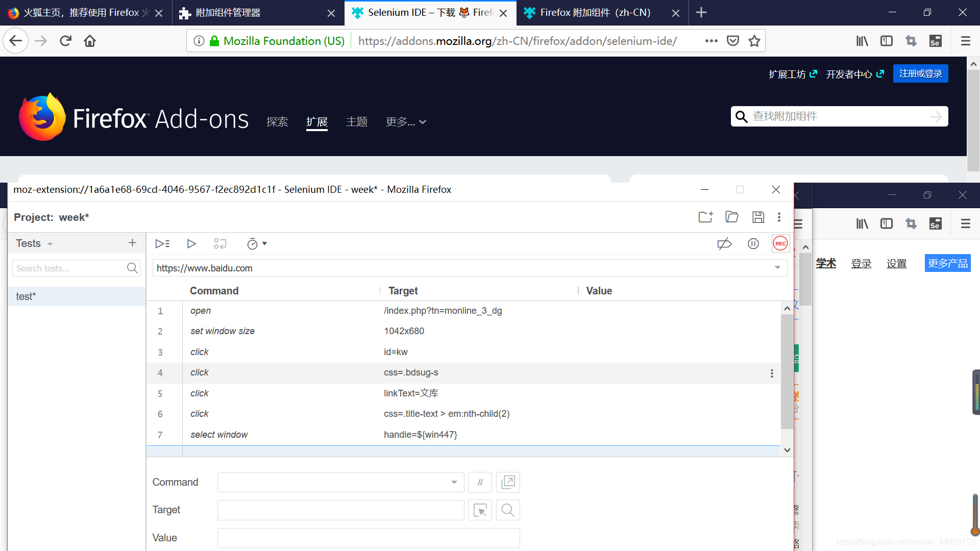
Task: Click the new window configuration icon
Action: pyautogui.click(x=508, y=482)
